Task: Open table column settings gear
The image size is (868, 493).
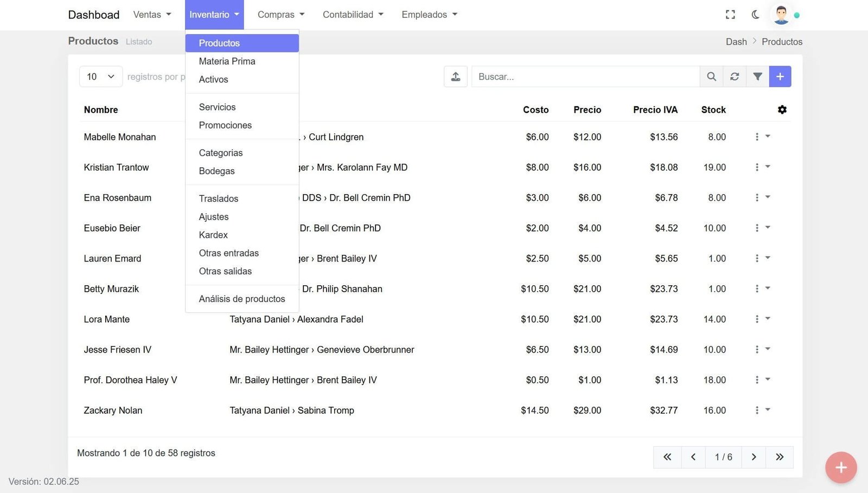Action: pyautogui.click(x=782, y=110)
